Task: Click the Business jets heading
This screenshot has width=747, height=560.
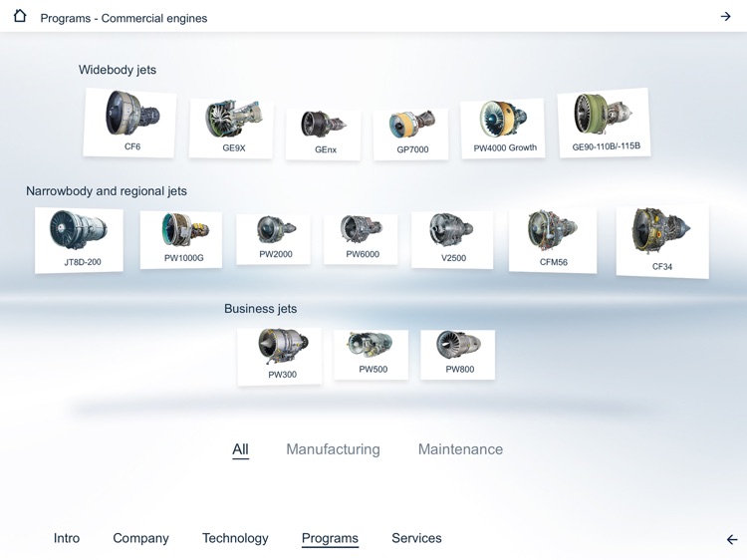Action: click(x=261, y=309)
